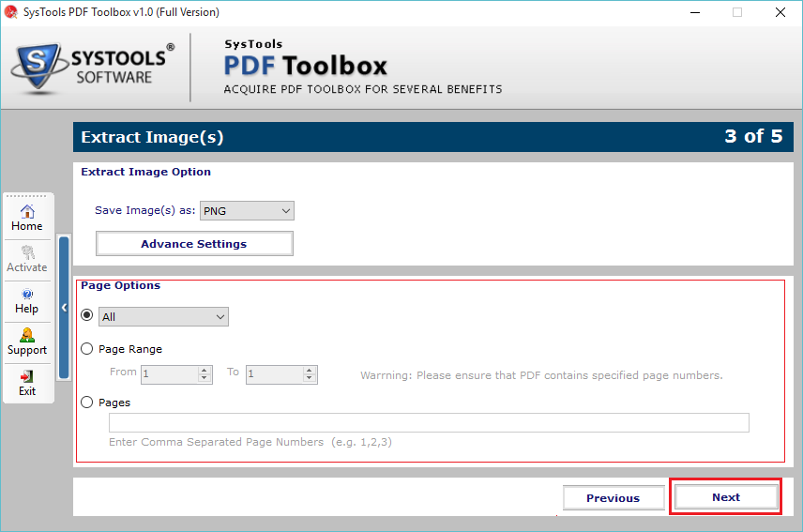Viewport: 803px width, 532px height.
Task: Click the SysTools Software shield logo
Action: (38, 67)
